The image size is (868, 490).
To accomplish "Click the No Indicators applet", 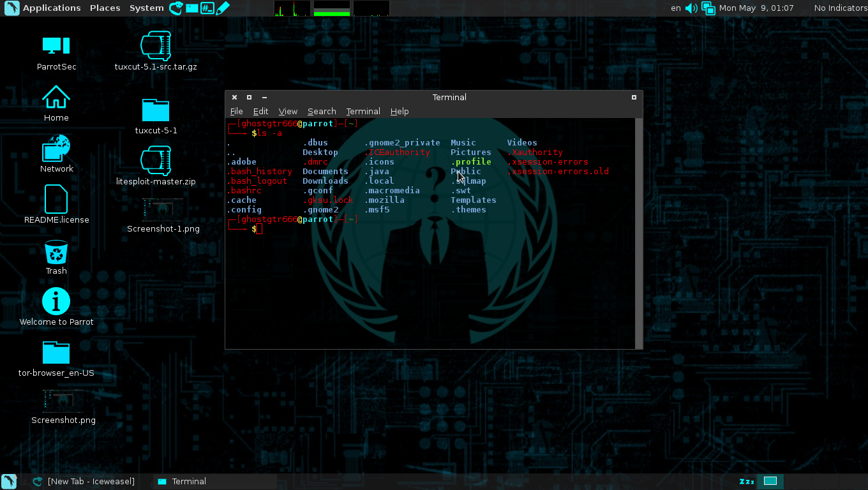I will pos(841,8).
